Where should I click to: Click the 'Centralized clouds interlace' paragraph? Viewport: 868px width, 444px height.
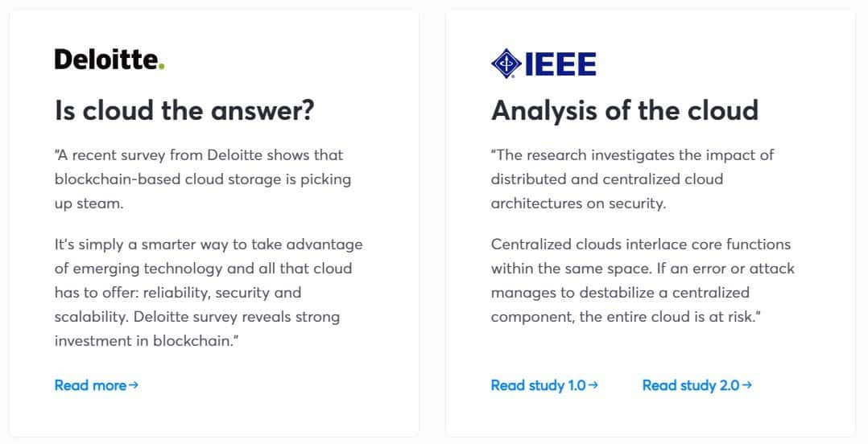pos(643,281)
